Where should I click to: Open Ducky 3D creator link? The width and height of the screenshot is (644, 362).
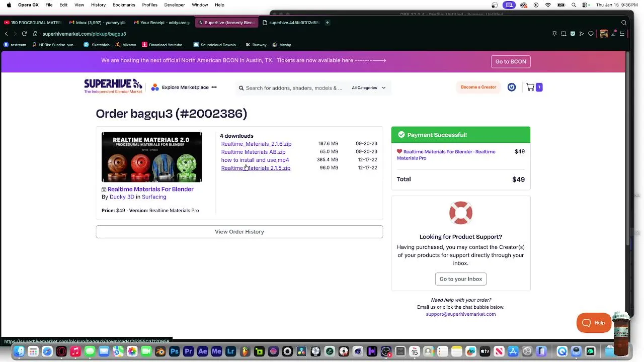point(122,197)
